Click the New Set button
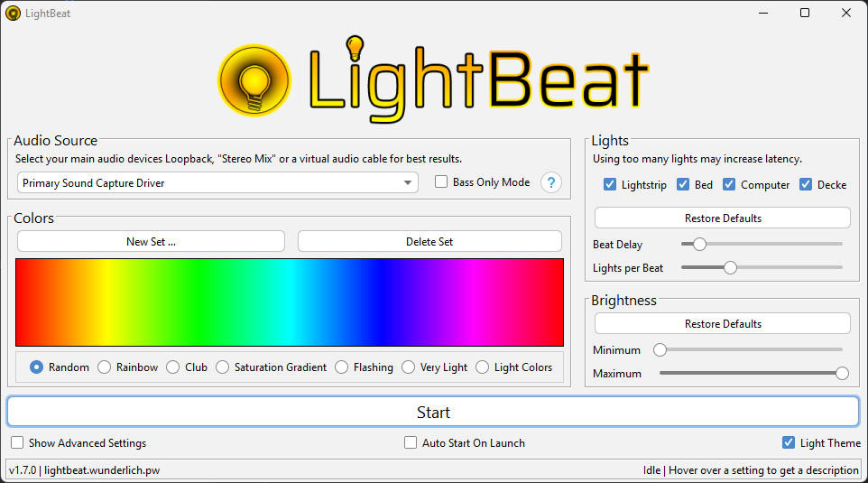The image size is (868, 483). (151, 242)
